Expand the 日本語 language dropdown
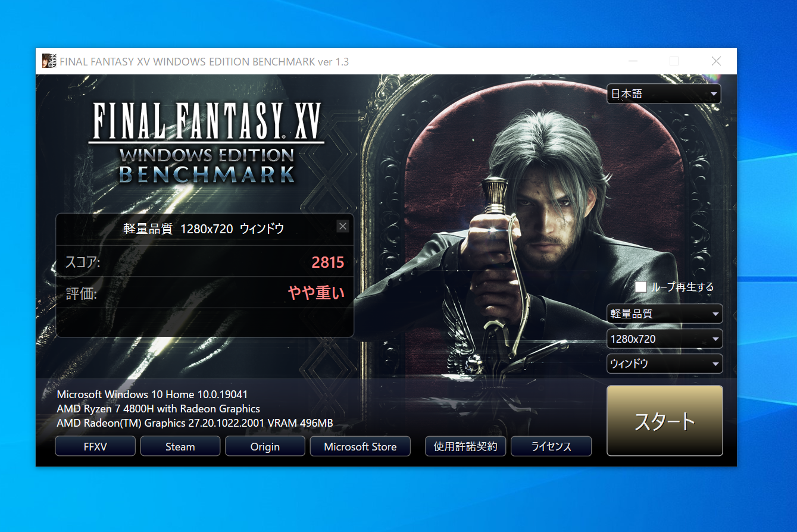This screenshot has height=532, width=797. click(664, 94)
